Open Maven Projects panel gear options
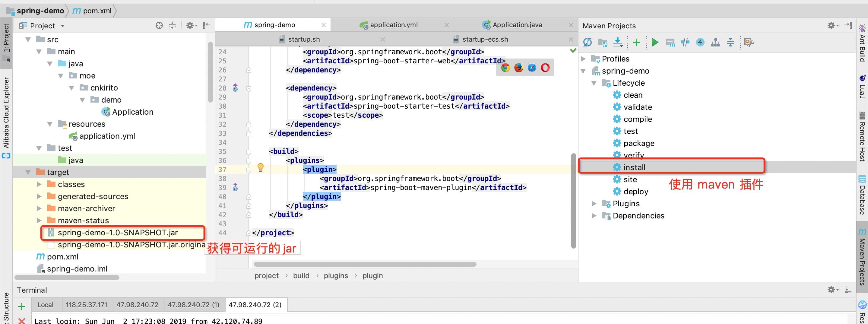This screenshot has height=324, width=868. (833, 25)
